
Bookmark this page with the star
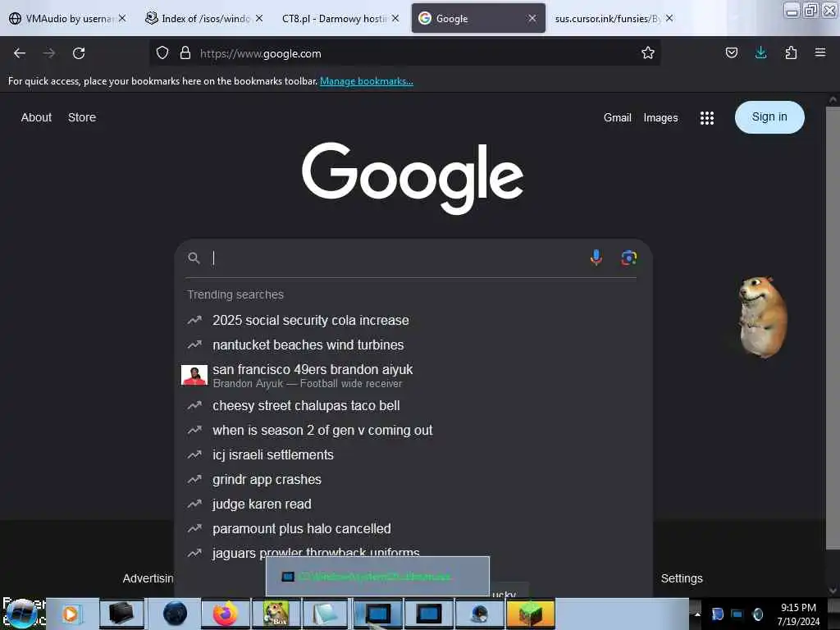[648, 53]
